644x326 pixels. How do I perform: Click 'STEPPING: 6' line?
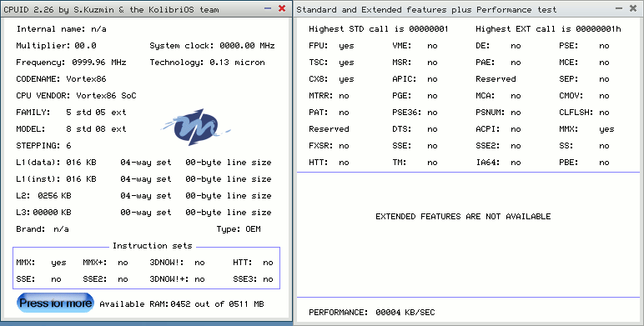click(43, 146)
